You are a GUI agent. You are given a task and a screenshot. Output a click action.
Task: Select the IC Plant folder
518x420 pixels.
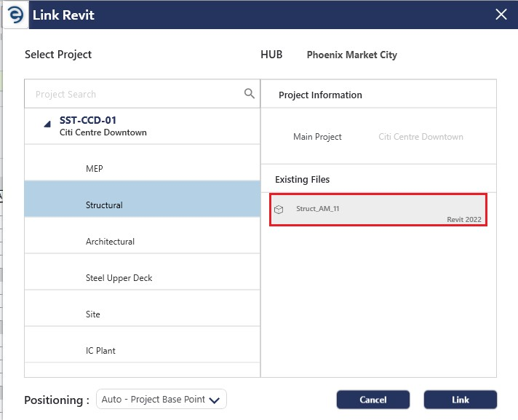(100, 351)
